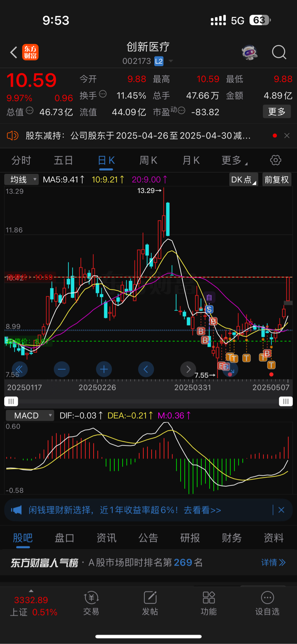Screen dimensions: 297x644
Task: Open the 东方财富 logo icon
Action: 30,52
